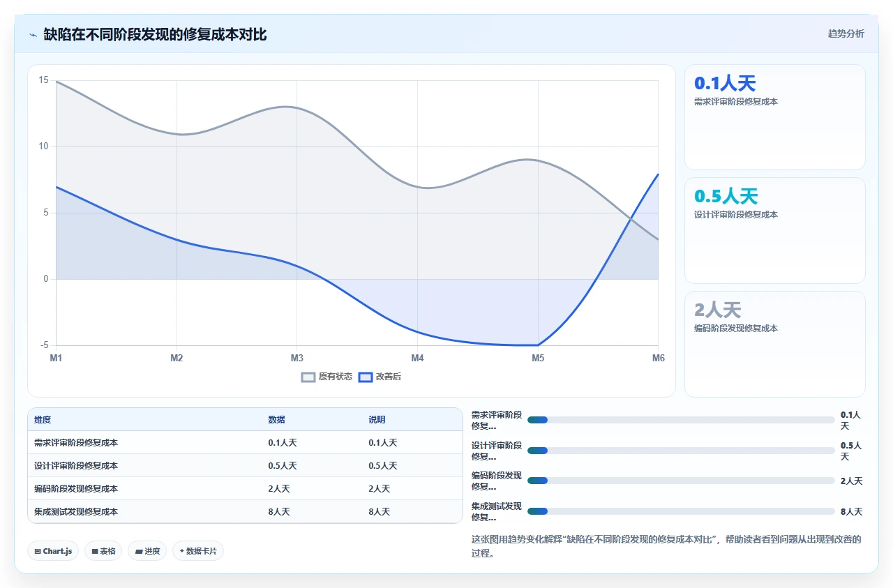The image size is (893, 588).
Task: Click the 集成测试发现 progress bar
Action: (x=681, y=511)
